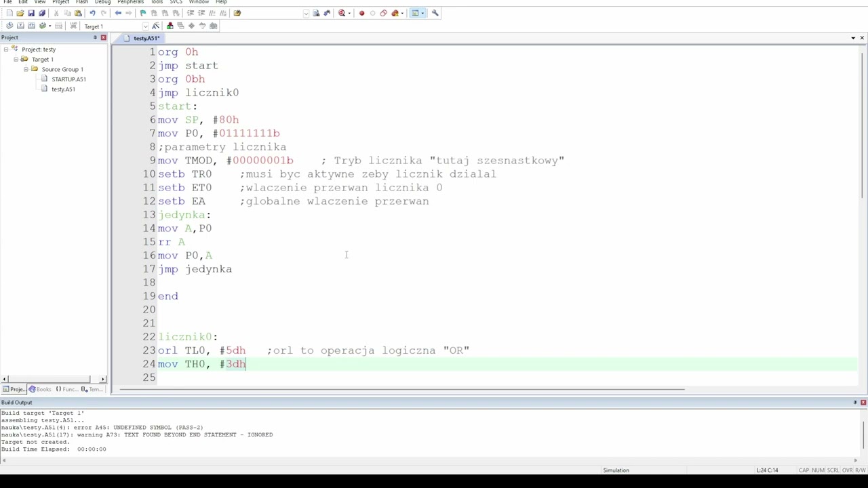Click error A45 line in Build Output
The image size is (868, 488).
[102, 428]
